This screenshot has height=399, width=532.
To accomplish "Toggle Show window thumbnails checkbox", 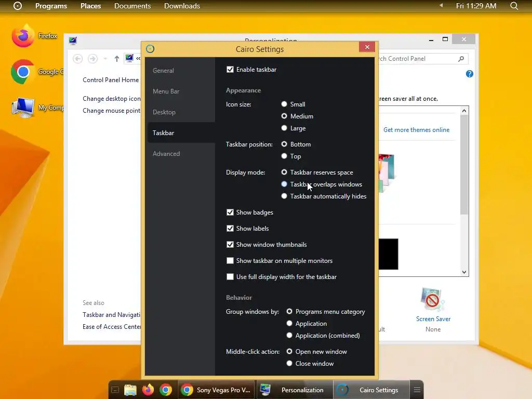I will coord(230,245).
